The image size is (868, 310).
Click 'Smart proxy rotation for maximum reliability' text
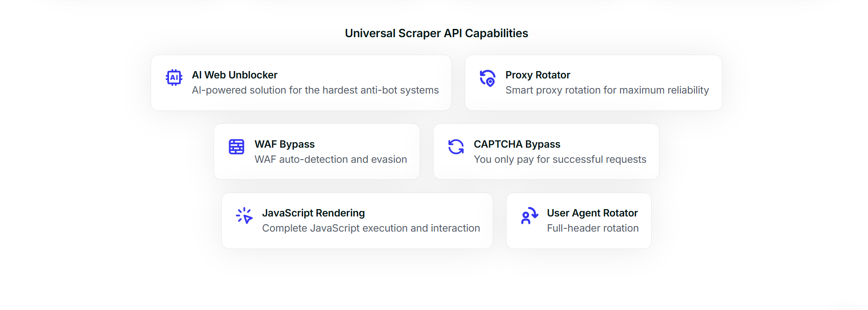tap(607, 90)
